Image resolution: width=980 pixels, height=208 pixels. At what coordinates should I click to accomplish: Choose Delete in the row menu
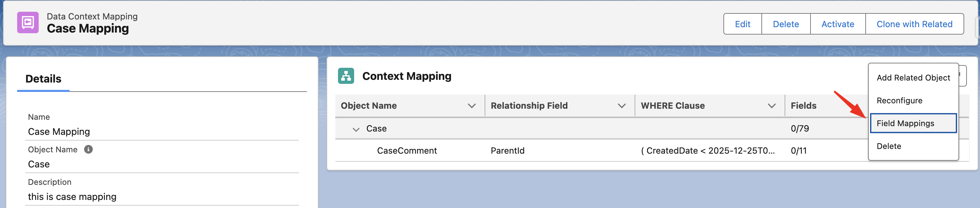point(889,146)
